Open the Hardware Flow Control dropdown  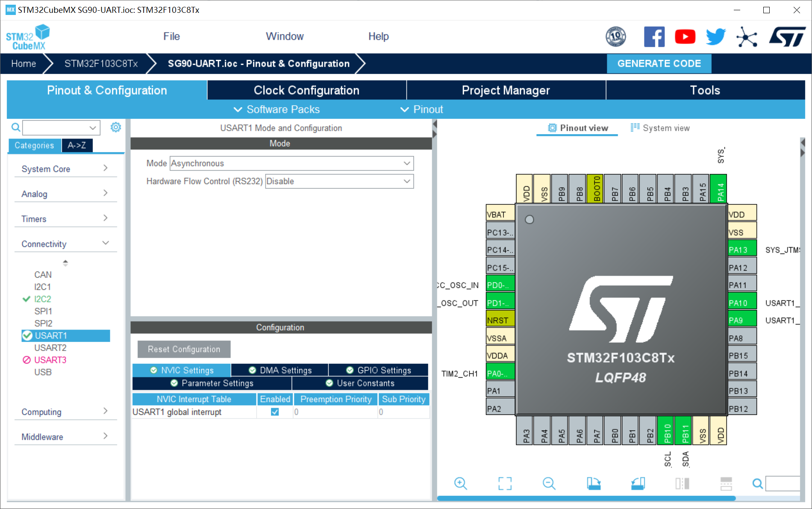339,181
